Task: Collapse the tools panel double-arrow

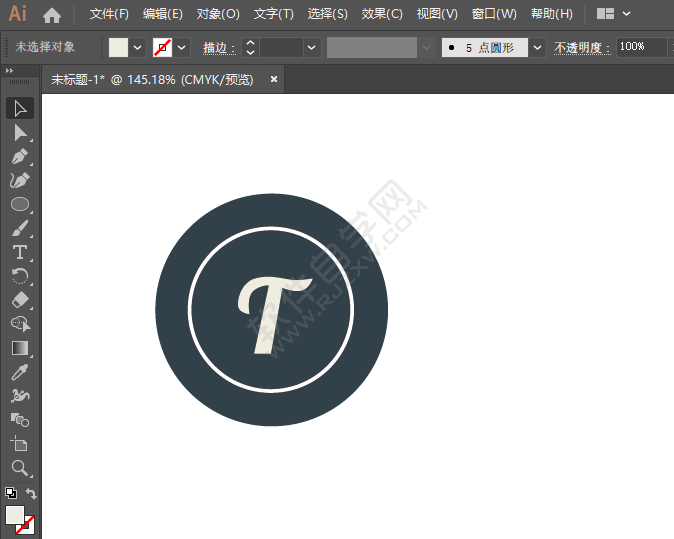Action: coord(9,71)
